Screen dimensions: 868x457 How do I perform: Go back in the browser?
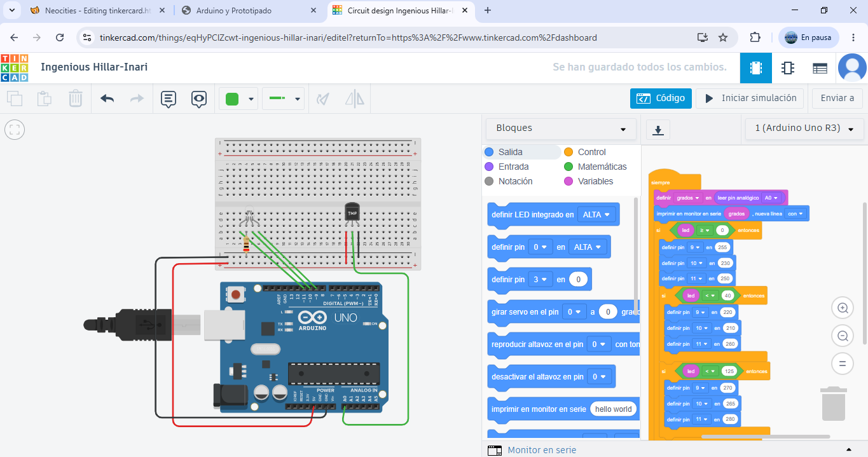click(x=14, y=38)
